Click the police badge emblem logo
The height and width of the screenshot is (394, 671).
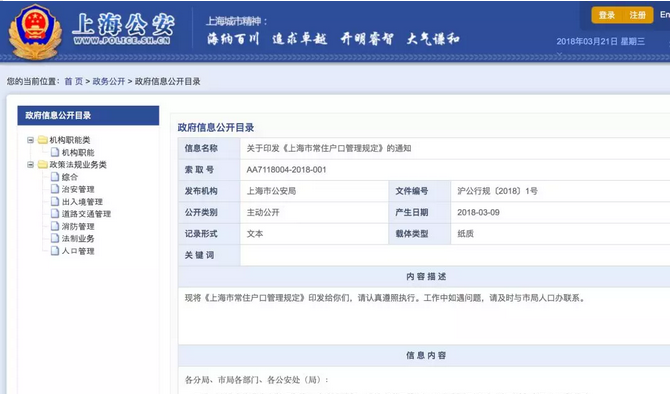35,32
